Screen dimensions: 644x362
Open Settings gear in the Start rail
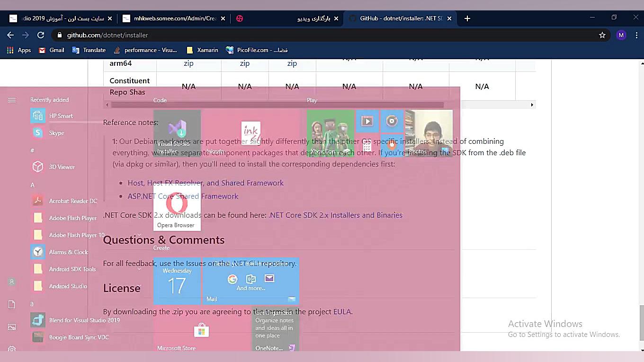tap(12, 349)
